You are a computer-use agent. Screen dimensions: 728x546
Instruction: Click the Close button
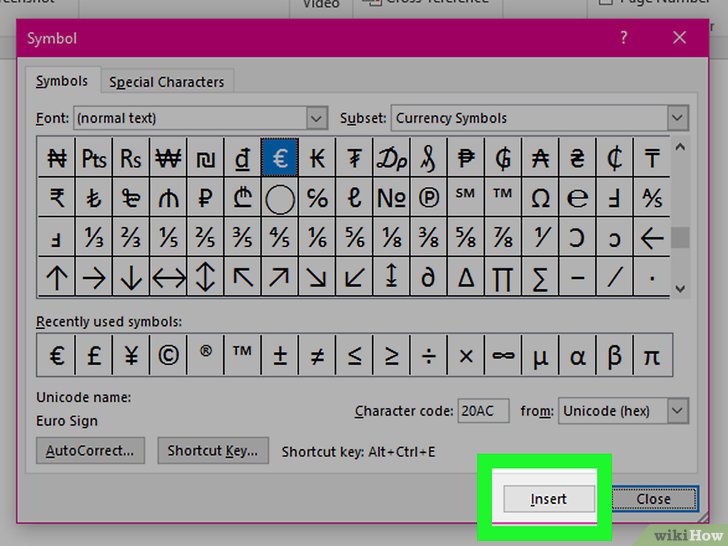coord(653,499)
